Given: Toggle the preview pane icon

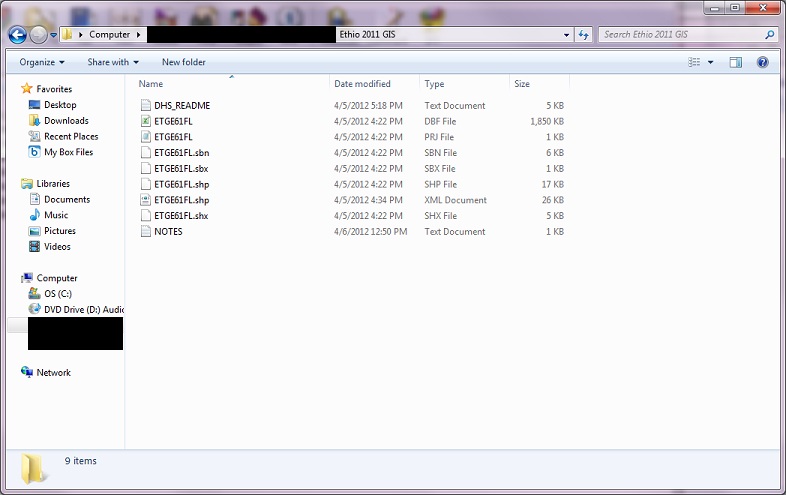Looking at the screenshot, I should tap(736, 62).
